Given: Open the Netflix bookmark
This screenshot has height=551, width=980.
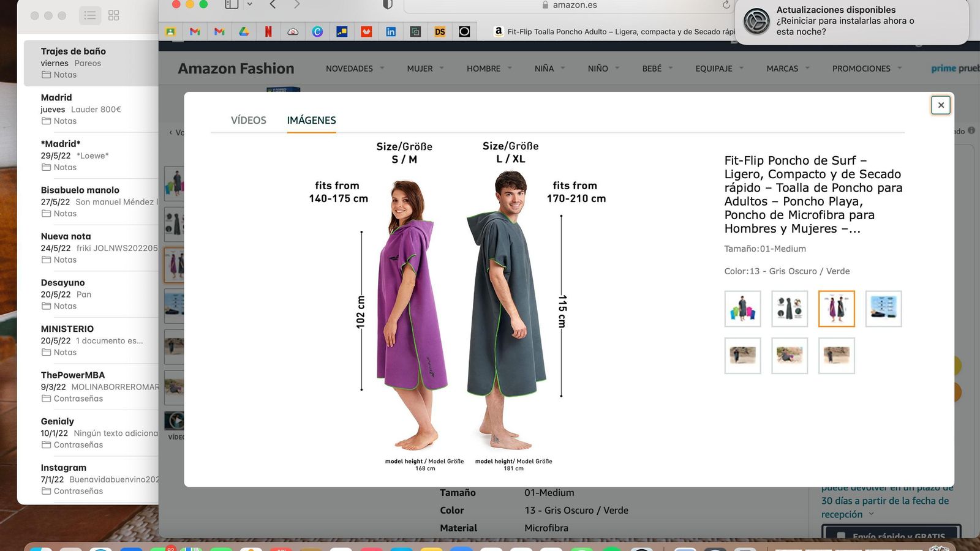Looking at the screenshot, I should point(268,31).
